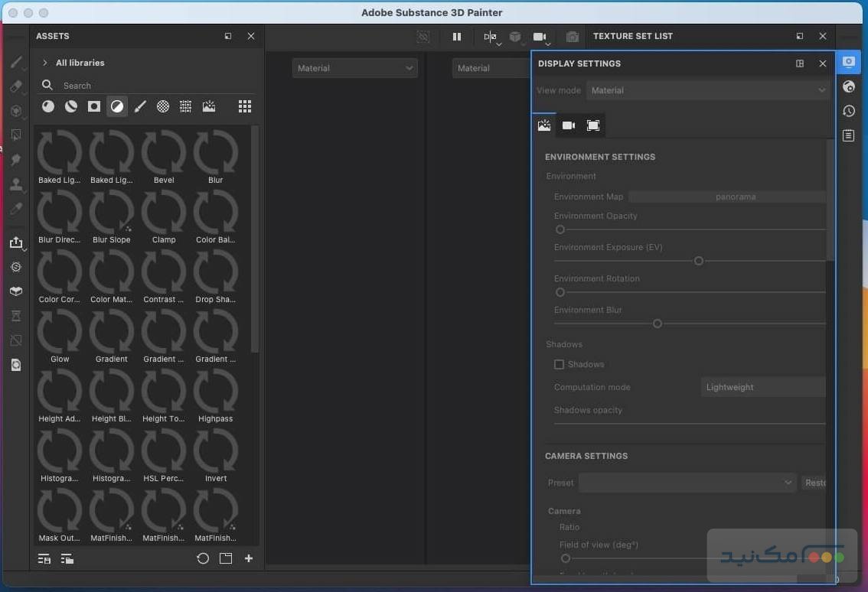Enable the Shadows checkbox

click(559, 364)
